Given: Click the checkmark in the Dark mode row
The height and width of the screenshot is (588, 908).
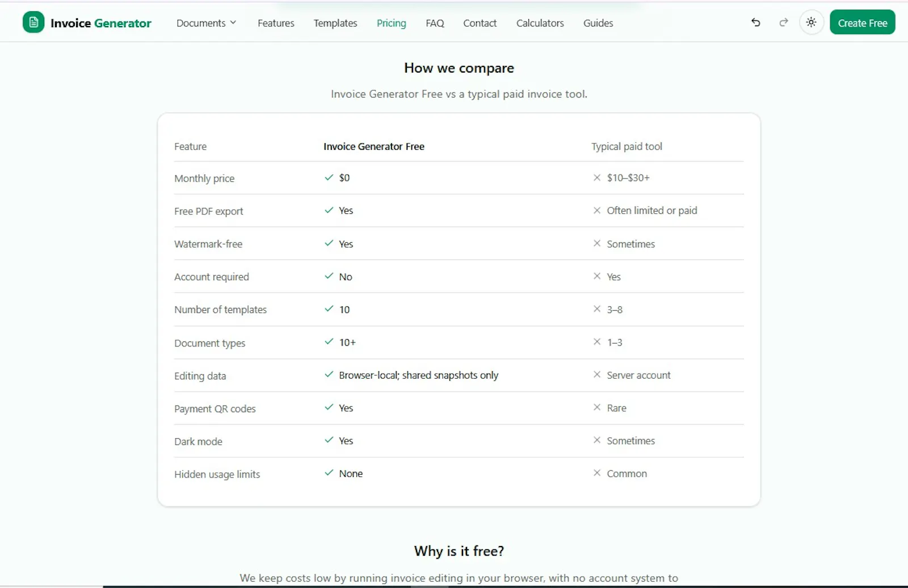Looking at the screenshot, I should (329, 440).
